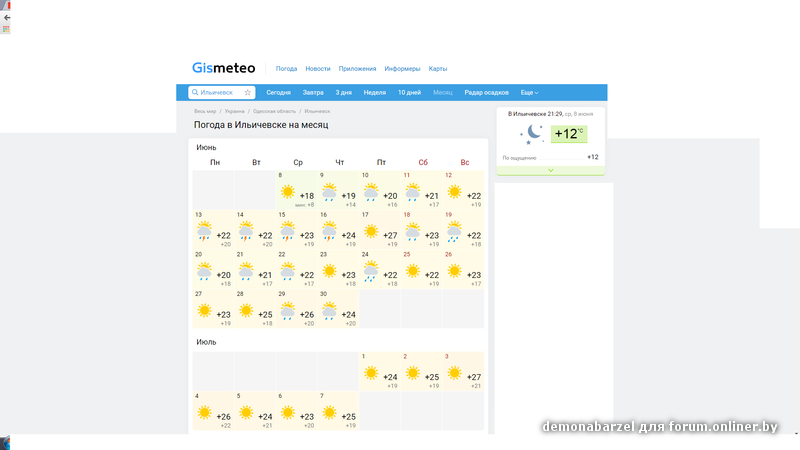
Task: Click the Пн weekday header
Action: (x=215, y=162)
